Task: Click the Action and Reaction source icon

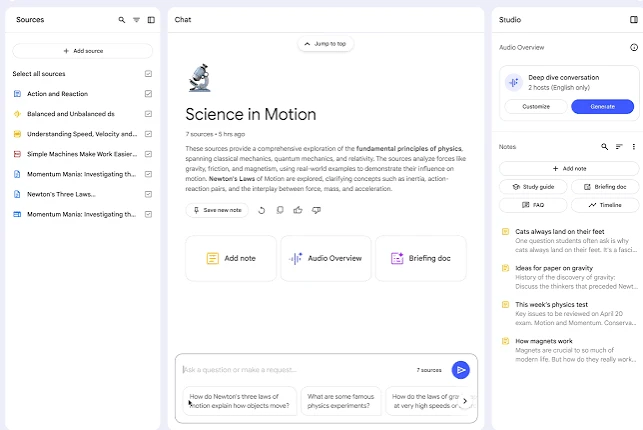Action: click(x=17, y=94)
